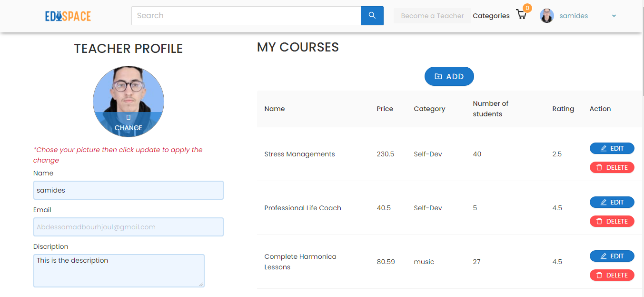Click trash icon for Professional Life Coach
Image resolution: width=644 pixels, height=297 pixels.
point(599,221)
